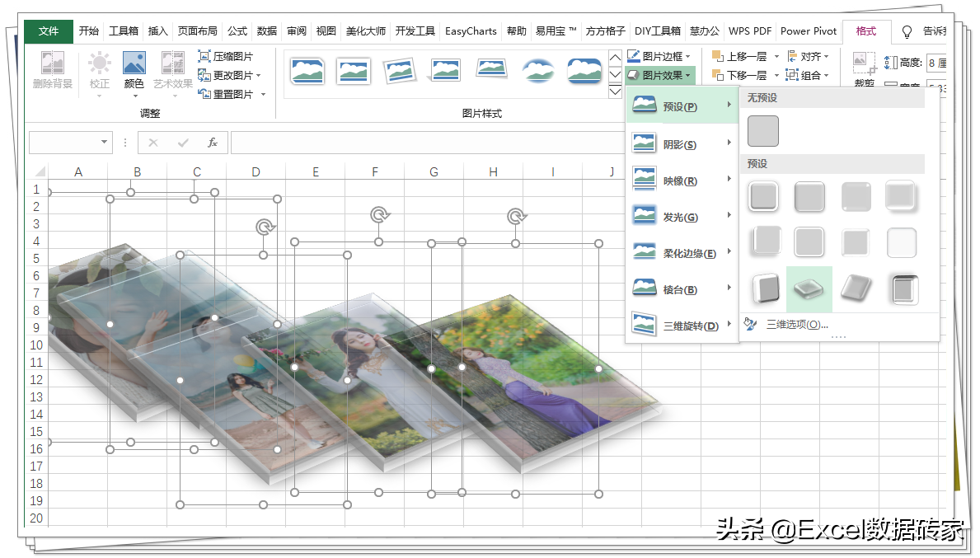This screenshot has width=980, height=558.
Task: Open 3-D Rotation (三维旋转) submenu
Action: tap(682, 326)
